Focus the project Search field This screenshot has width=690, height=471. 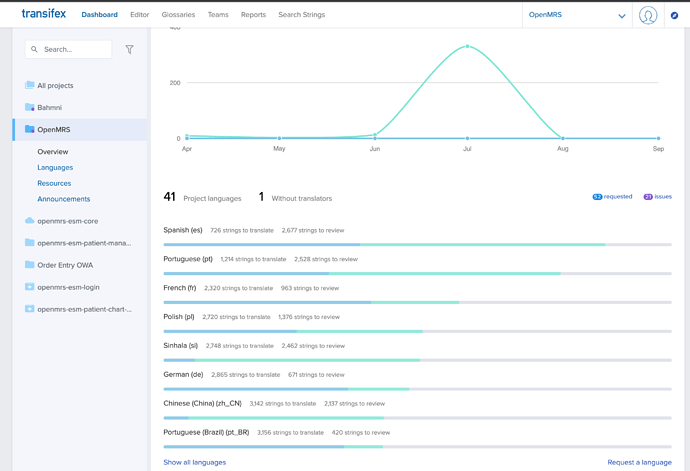[x=69, y=49]
